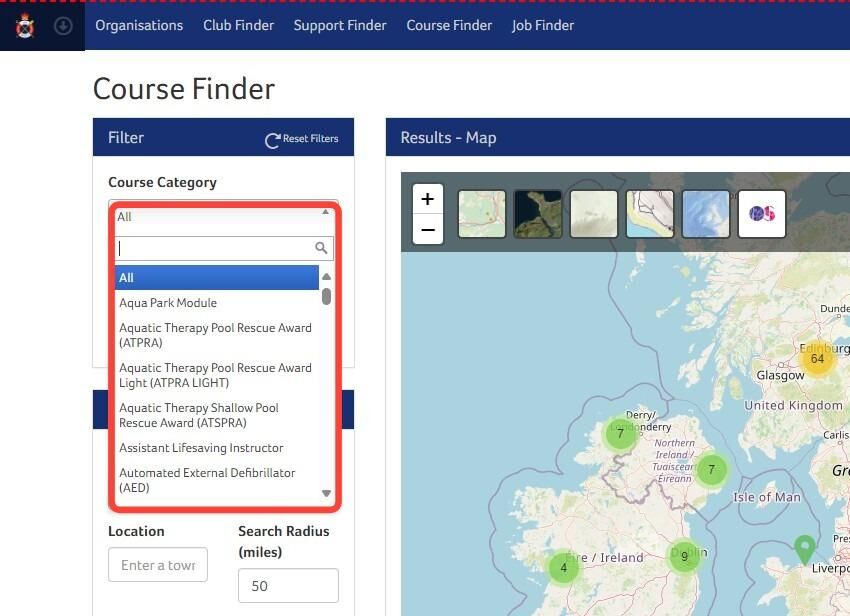Select the highlighted All option
850x616 pixels.
pos(217,278)
